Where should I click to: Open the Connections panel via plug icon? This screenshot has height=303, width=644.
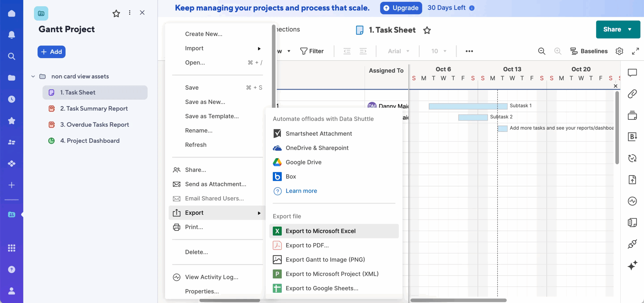632,244
